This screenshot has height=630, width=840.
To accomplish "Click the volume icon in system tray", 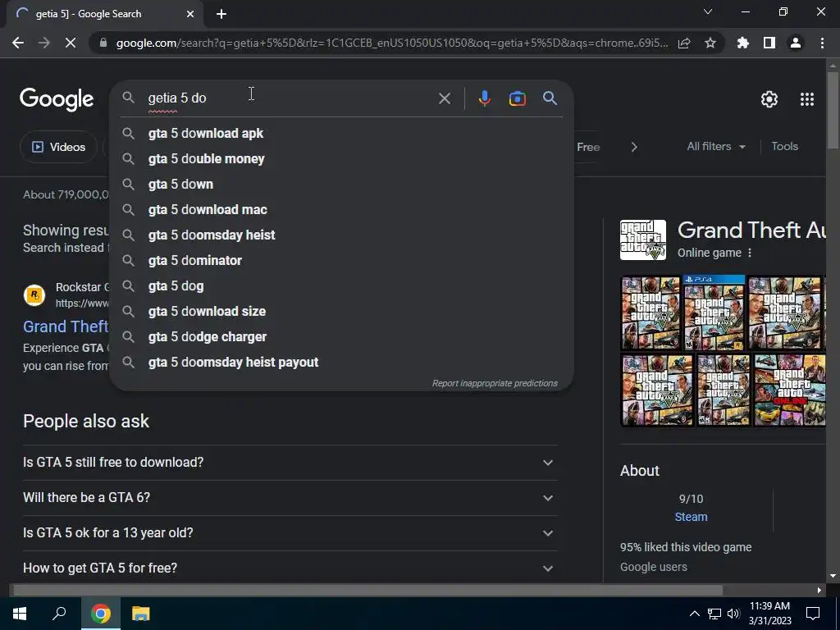I will coord(733,614).
